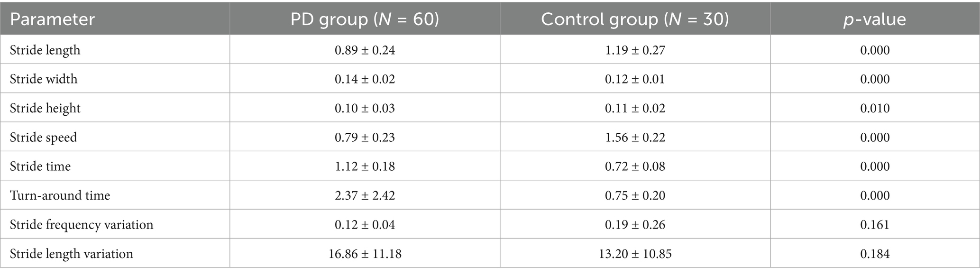Click the p-value 0.161 cell

[875, 225]
